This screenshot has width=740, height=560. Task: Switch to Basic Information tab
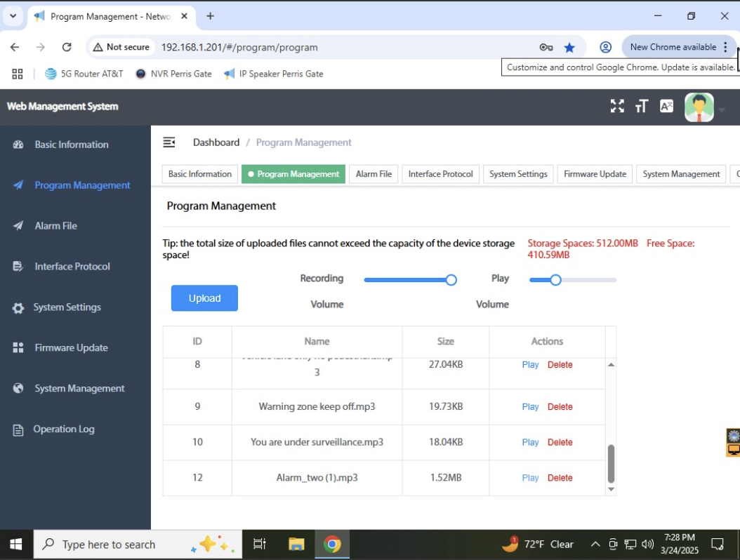[x=199, y=174]
